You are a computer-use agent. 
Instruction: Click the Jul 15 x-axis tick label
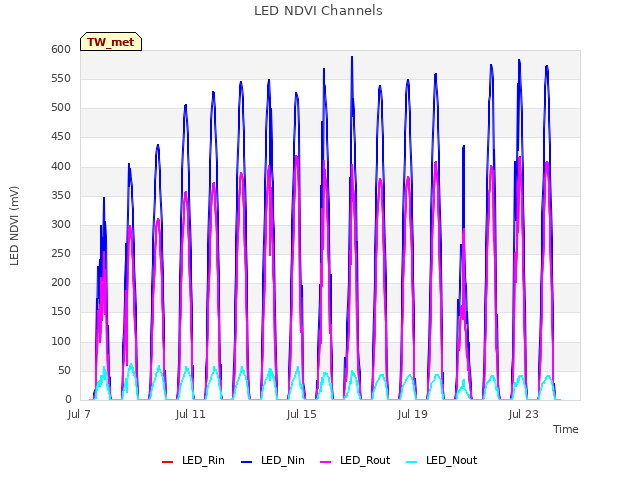pyautogui.click(x=302, y=414)
